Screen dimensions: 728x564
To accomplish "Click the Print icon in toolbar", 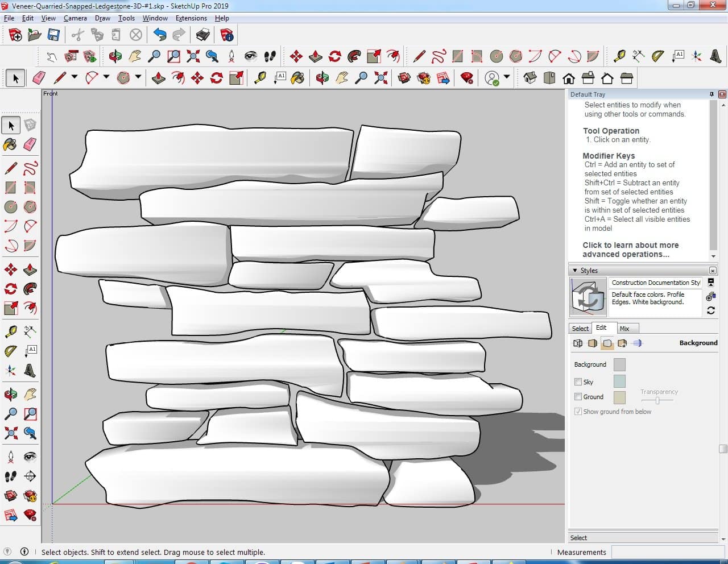I will [203, 35].
